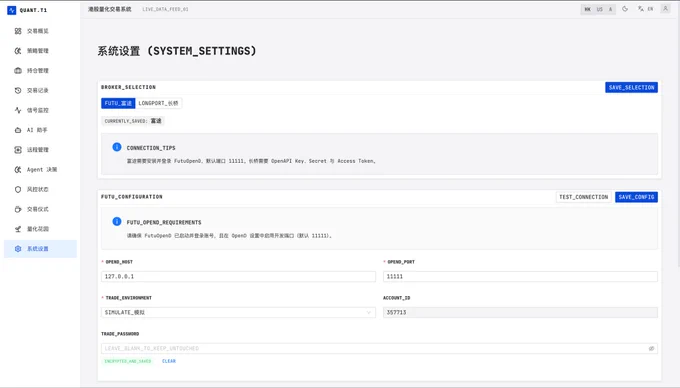Screen dimensions: 680x388
Task: Toggle dark mode moon icon
Action: 625,9
